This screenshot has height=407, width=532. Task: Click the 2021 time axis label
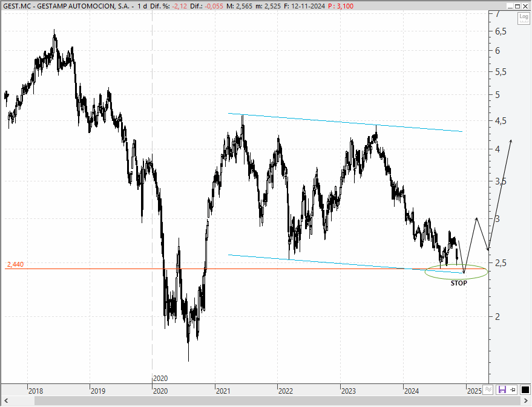pyautogui.click(x=223, y=391)
